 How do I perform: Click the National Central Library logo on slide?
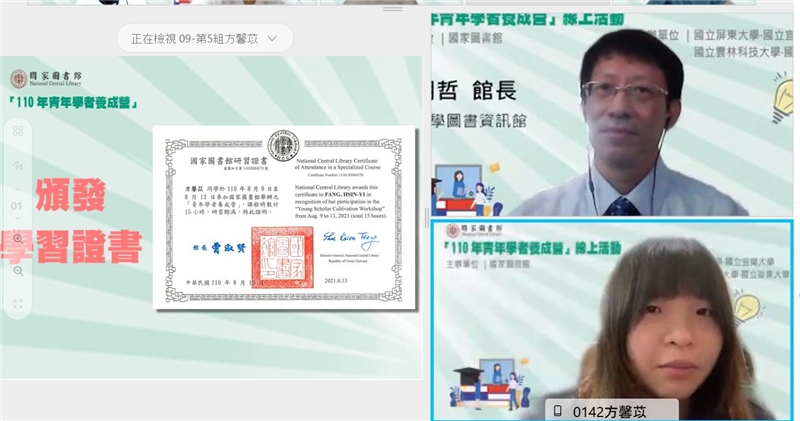[x=45, y=79]
